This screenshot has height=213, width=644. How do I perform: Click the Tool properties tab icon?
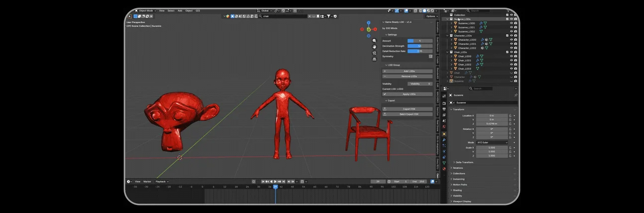pos(444,96)
